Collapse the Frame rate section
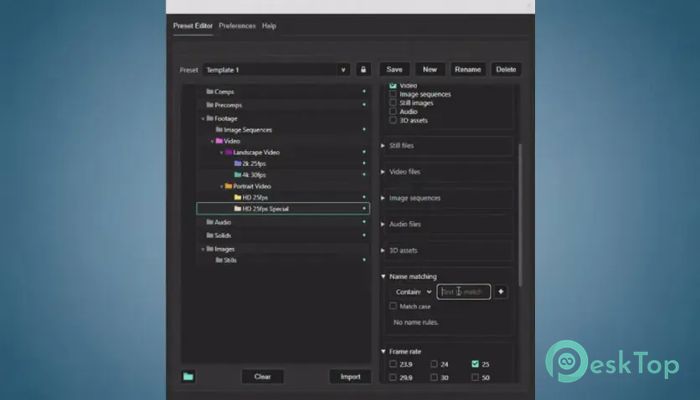The image size is (700, 400). click(383, 351)
